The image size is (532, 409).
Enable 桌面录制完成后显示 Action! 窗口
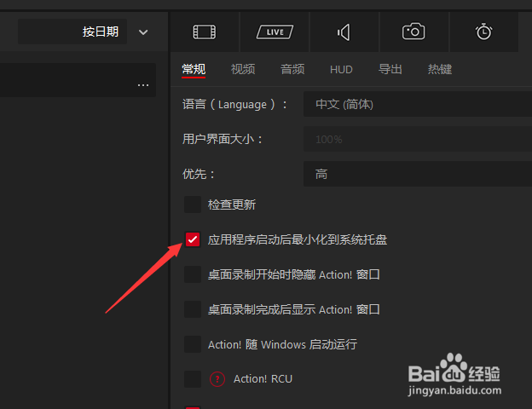pyautogui.click(x=193, y=309)
